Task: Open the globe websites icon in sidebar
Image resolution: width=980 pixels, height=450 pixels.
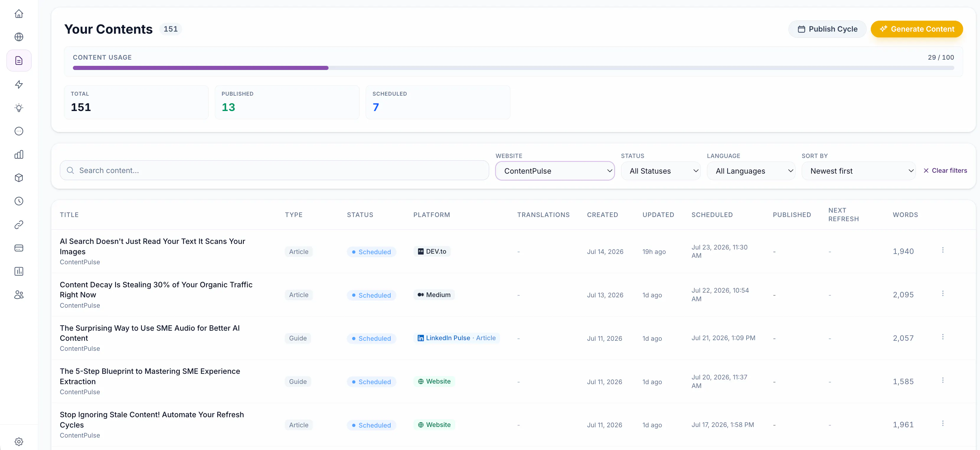Action: (x=19, y=37)
